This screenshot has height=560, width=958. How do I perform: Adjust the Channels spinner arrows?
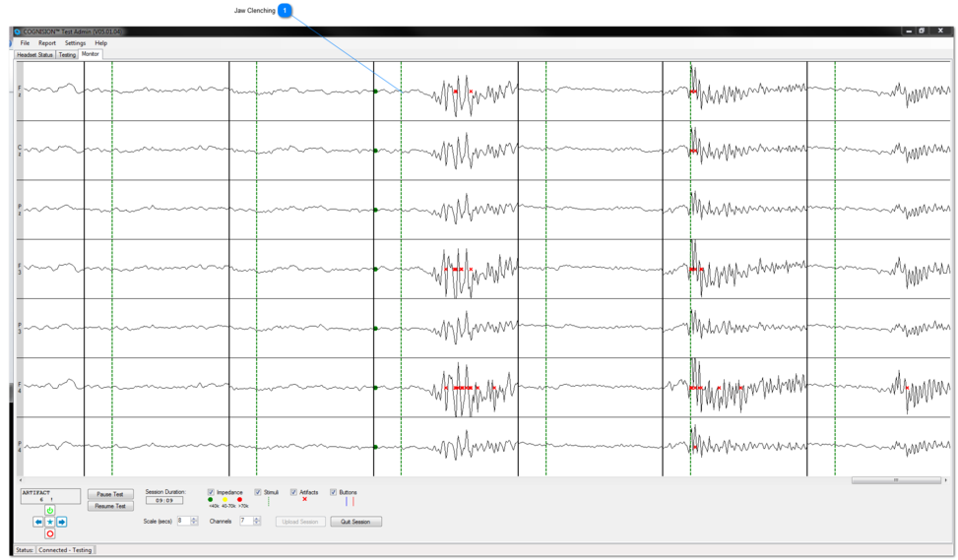[257, 521]
